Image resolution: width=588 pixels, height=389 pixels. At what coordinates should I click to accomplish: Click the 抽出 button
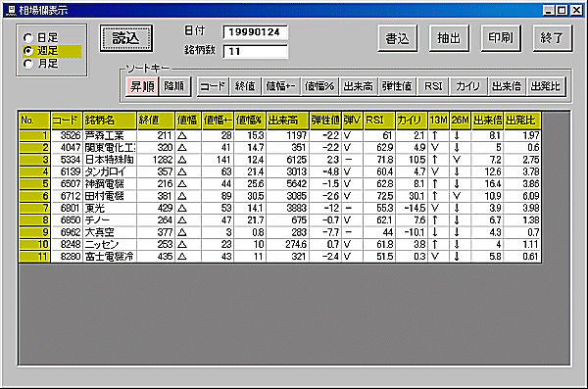pyautogui.click(x=449, y=38)
